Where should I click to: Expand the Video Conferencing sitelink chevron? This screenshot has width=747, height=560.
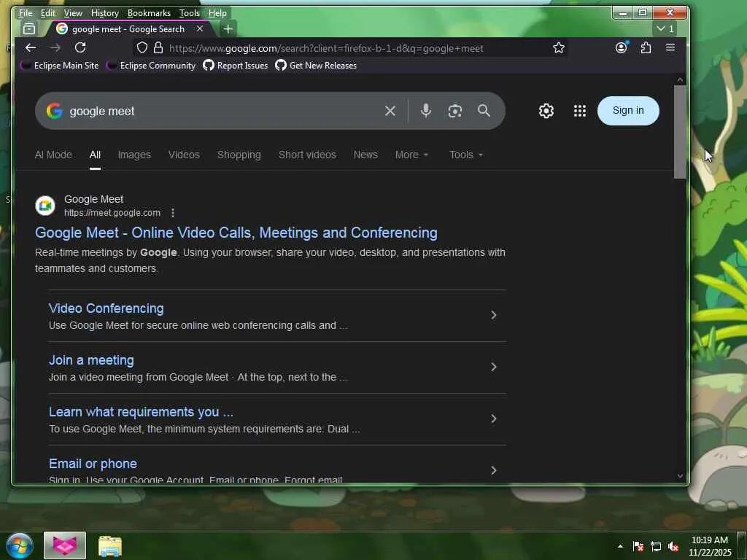point(494,315)
